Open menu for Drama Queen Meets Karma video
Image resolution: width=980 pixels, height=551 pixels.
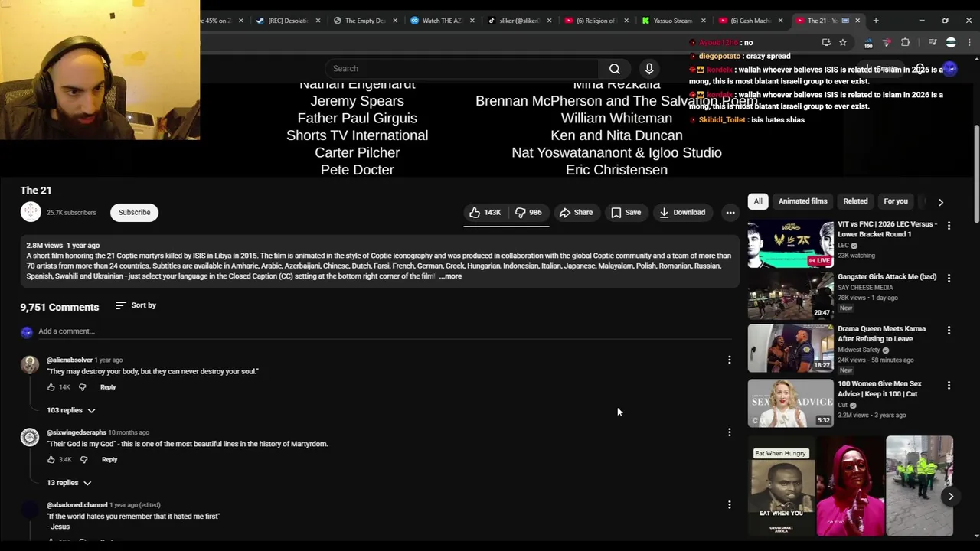click(949, 330)
